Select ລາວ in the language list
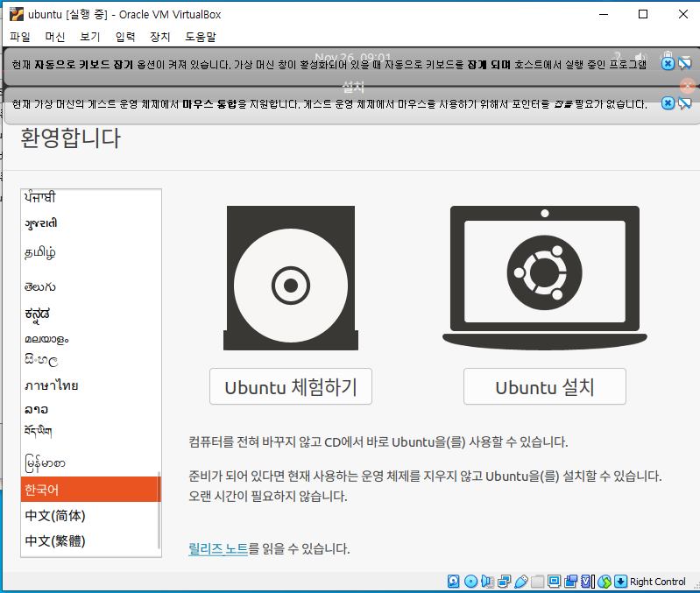The image size is (700, 593). point(89,409)
